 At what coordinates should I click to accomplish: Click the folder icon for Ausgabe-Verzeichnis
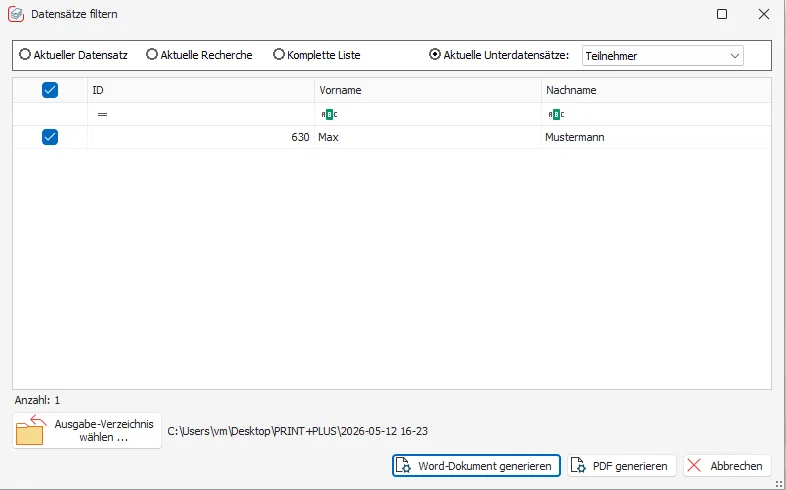(31, 430)
